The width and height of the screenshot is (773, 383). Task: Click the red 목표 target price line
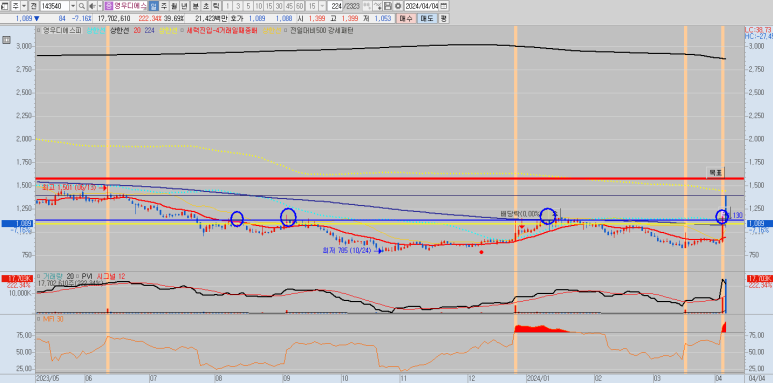point(389,178)
